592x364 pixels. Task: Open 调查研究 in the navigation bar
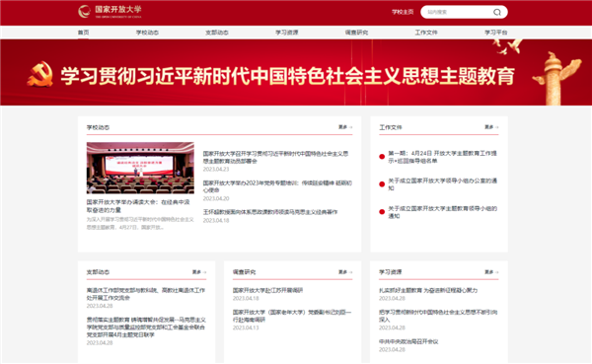pos(356,33)
